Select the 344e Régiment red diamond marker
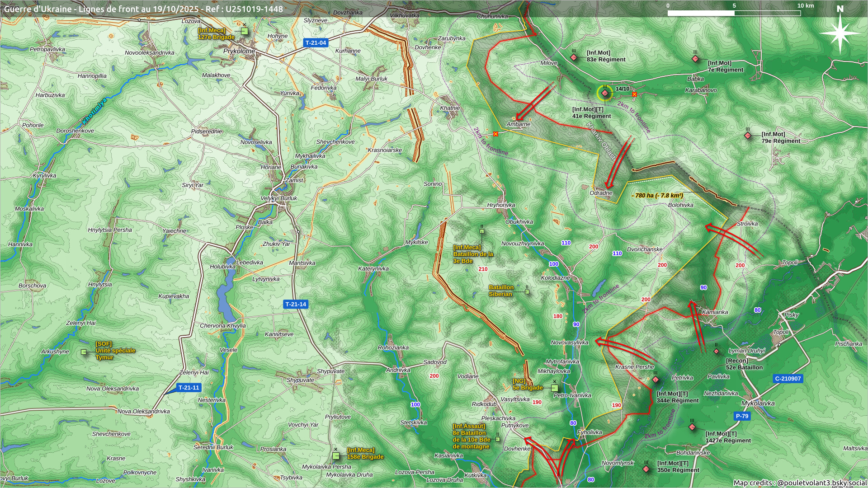 [x=656, y=380]
